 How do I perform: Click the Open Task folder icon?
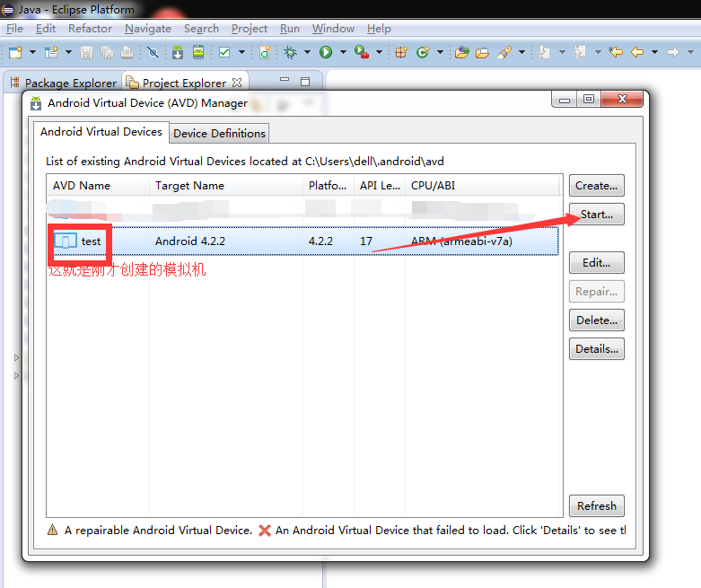point(482,52)
